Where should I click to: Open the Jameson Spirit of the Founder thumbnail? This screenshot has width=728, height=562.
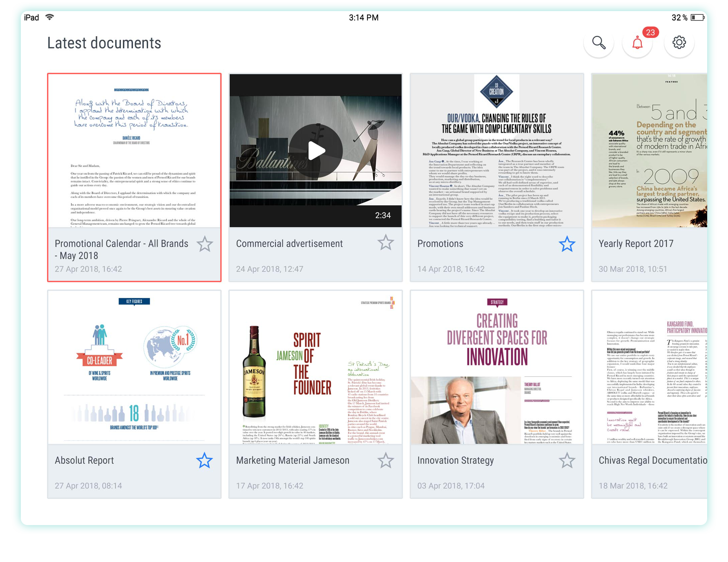pyautogui.click(x=316, y=367)
